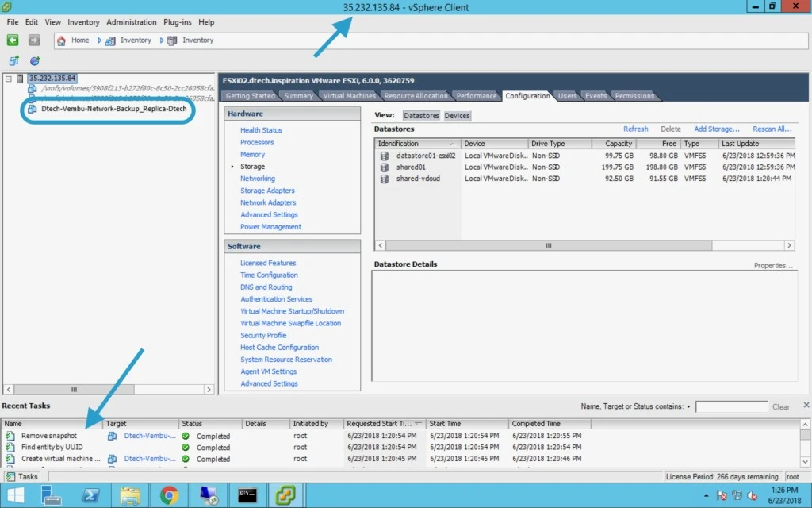Viewport: 812px width, 508px height.
Task: Switch view to Devices
Action: [x=457, y=116]
